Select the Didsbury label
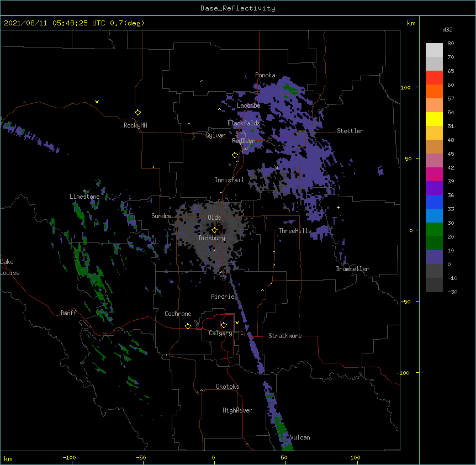The image size is (476, 465). (212, 238)
